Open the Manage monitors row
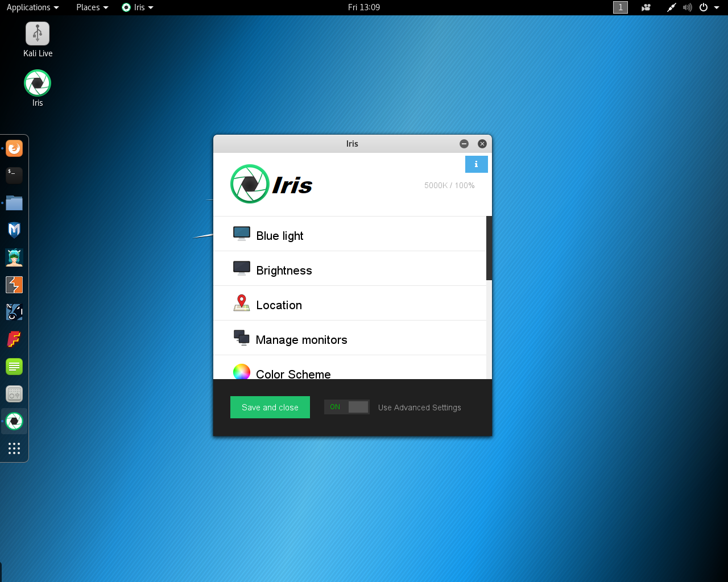The width and height of the screenshot is (728, 582). point(350,338)
